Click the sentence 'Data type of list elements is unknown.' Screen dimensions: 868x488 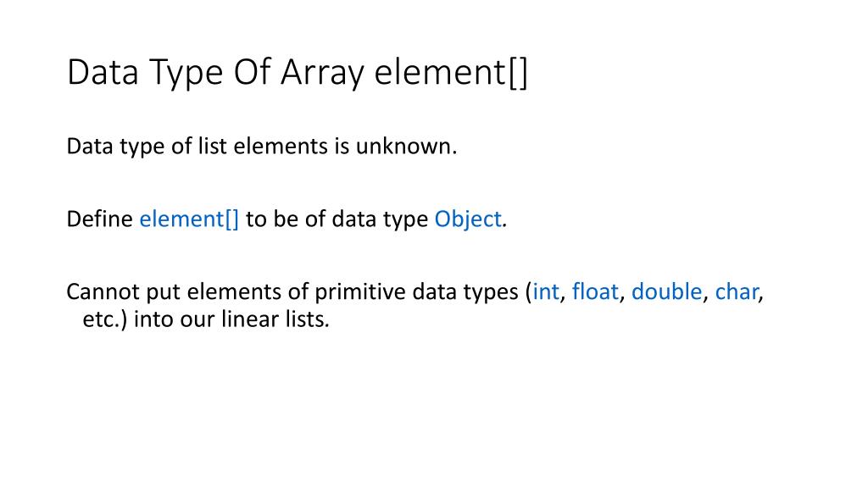point(262,147)
